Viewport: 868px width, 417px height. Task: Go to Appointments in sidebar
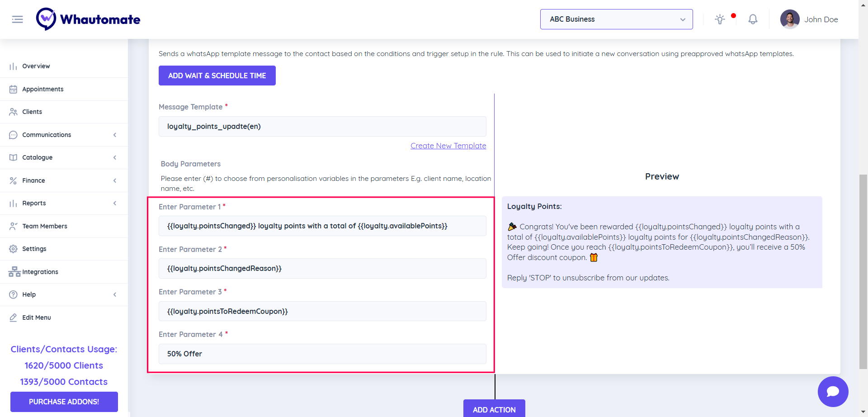[42, 89]
